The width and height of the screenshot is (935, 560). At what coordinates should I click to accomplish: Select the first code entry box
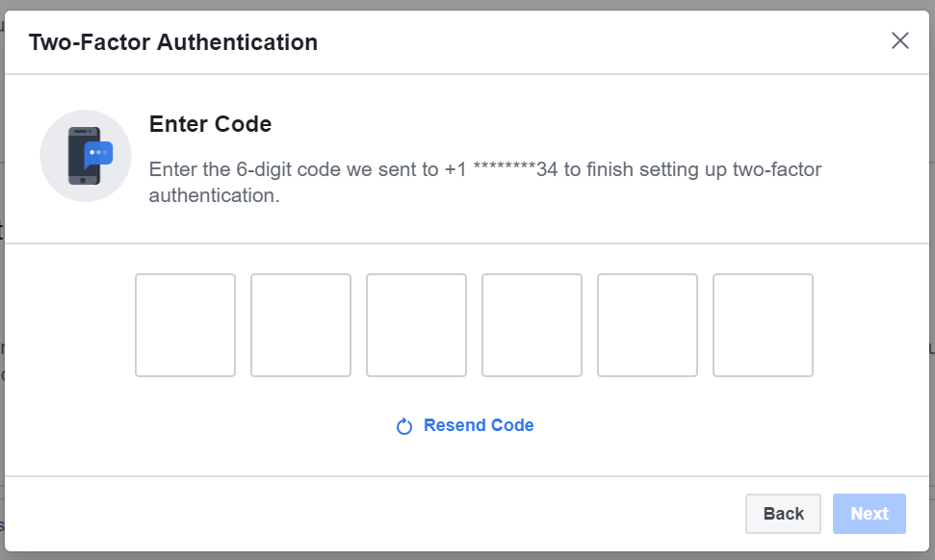[x=185, y=324]
